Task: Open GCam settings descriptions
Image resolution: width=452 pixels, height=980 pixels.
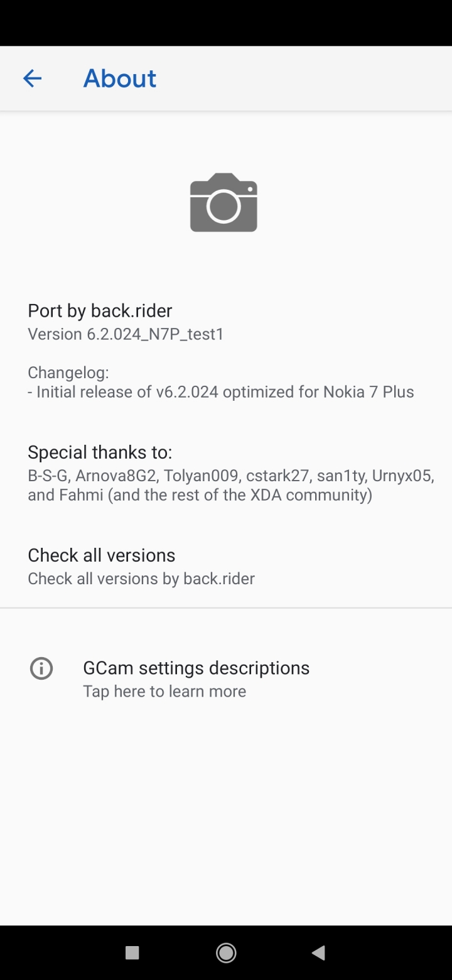Action: click(x=226, y=678)
